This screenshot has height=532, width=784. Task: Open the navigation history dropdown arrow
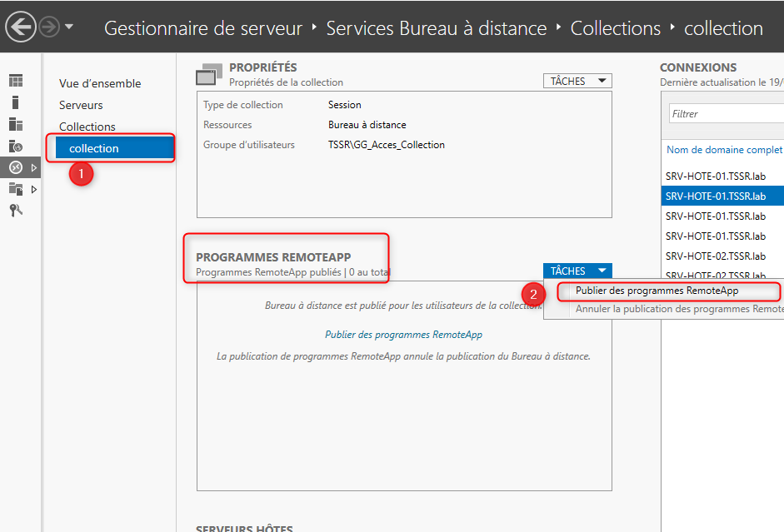pyautogui.click(x=68, y=26)
